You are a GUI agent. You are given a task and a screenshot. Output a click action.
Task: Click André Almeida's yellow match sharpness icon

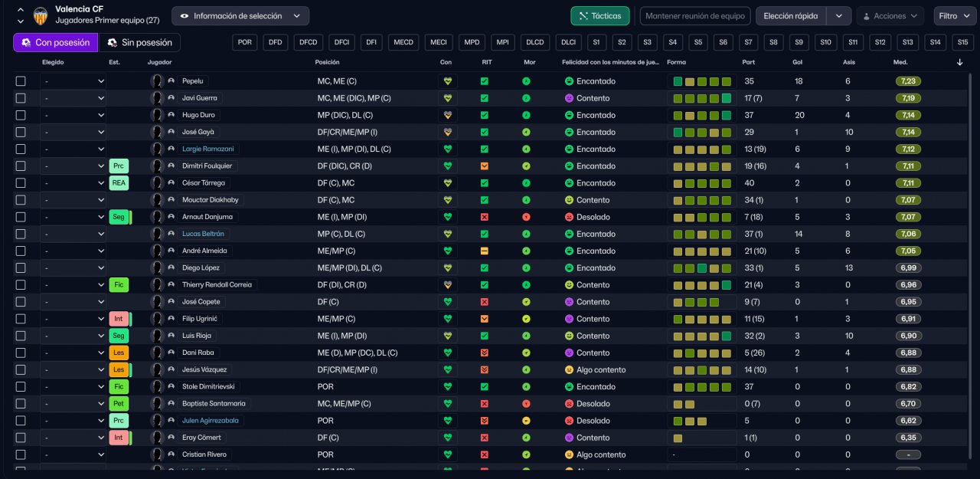(484, 251)
